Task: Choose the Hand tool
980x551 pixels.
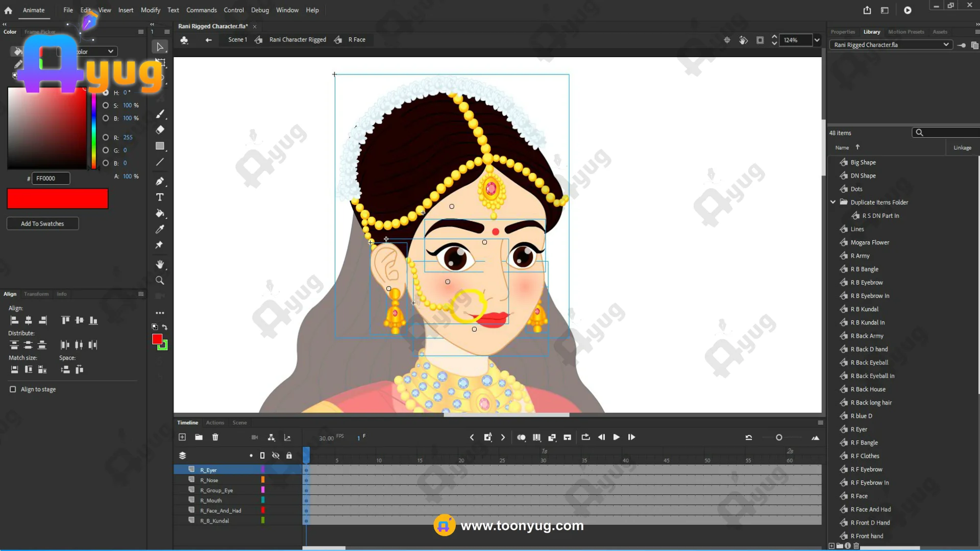Action: [160, 264]
